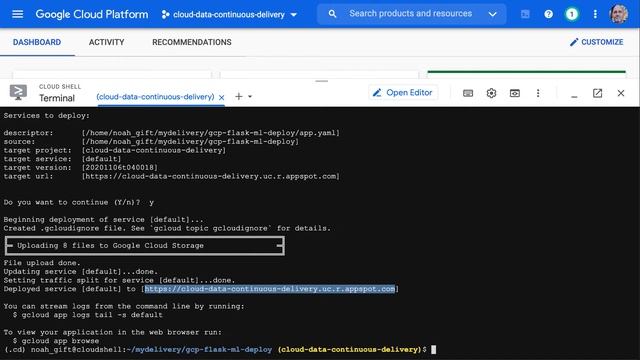
Task: Open the Help question mark menu
Action: pyautogui.click(x=549, y=14)
